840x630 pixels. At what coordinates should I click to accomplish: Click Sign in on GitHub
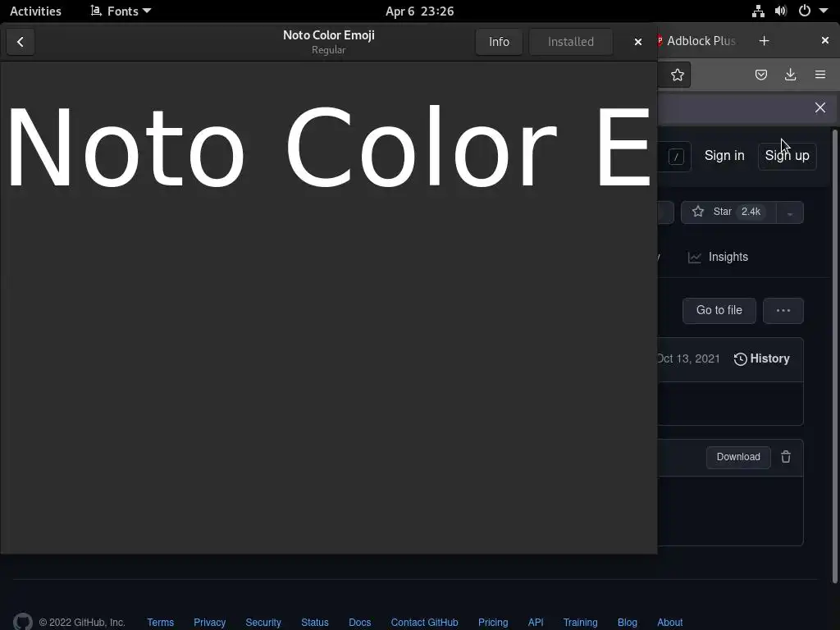coord(724,155)
